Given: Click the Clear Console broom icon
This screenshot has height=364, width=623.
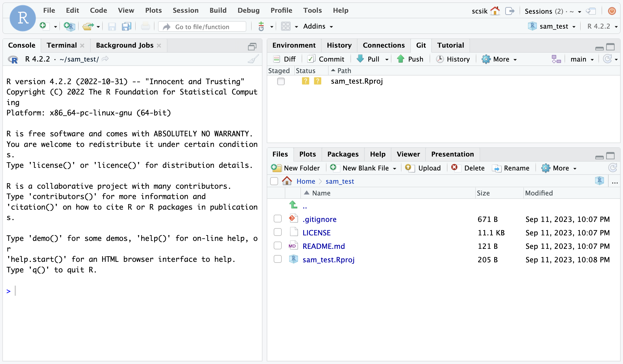Looking at the screenshot, I should coord(253,59).
